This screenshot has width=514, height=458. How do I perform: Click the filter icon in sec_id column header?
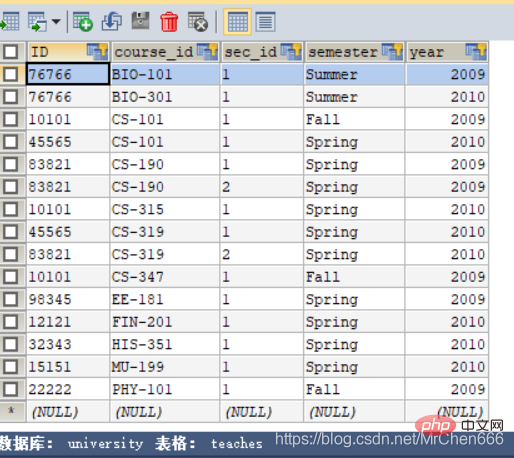[x=291, y=52]
